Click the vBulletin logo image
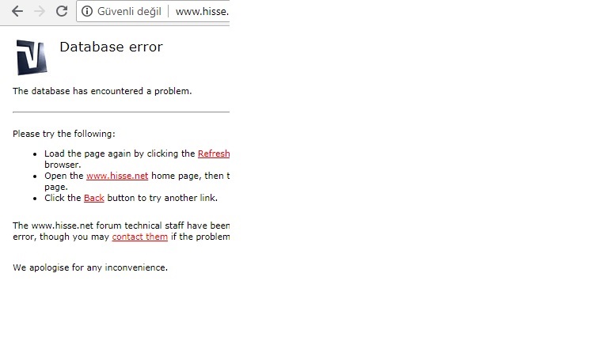 [x=32, y=57]
